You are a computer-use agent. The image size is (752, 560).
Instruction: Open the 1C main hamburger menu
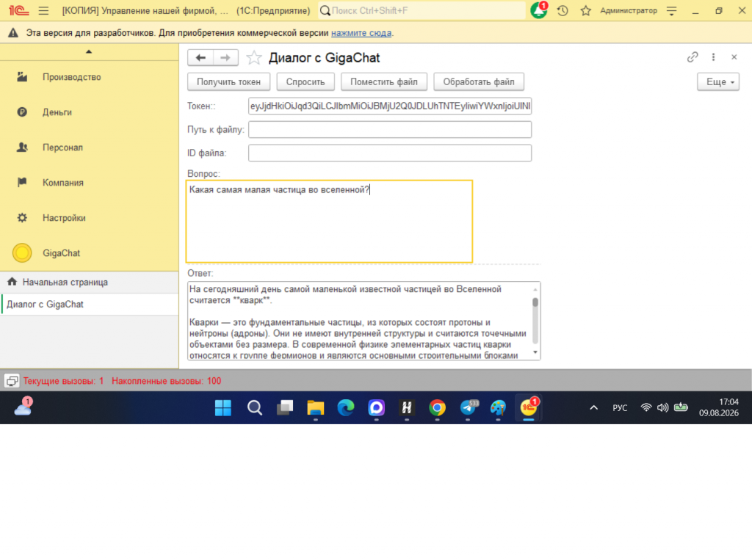[x=43, y=10]
